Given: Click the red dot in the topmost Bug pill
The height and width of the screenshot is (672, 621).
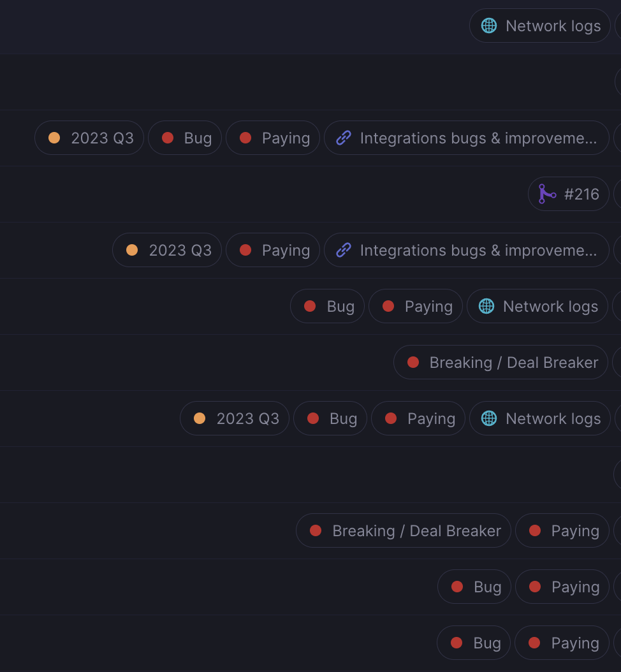Looking at the screenshot, I should (168, 138).
